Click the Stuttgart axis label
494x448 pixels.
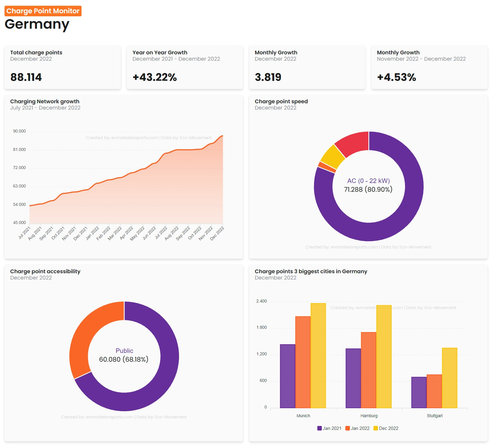pyautogui.click(x=435, y=416)
